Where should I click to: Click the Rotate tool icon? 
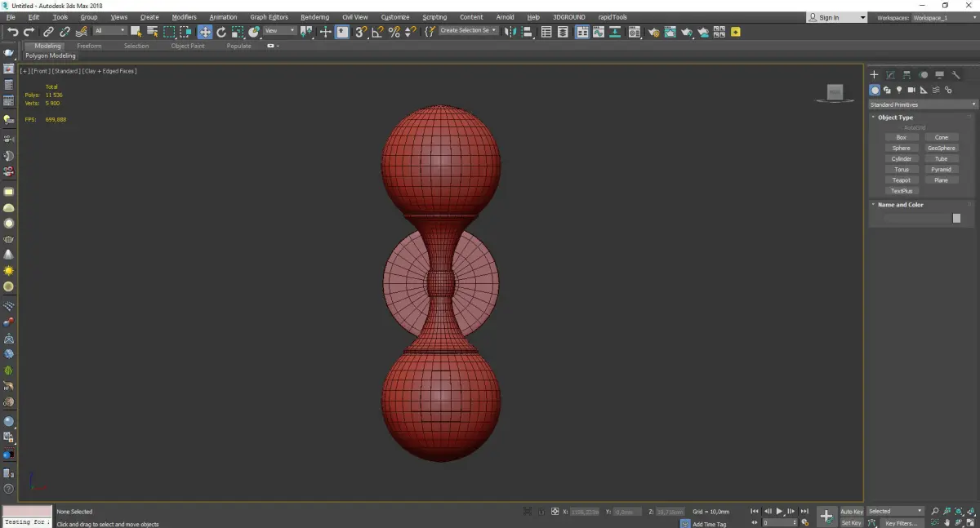(221, 32)
